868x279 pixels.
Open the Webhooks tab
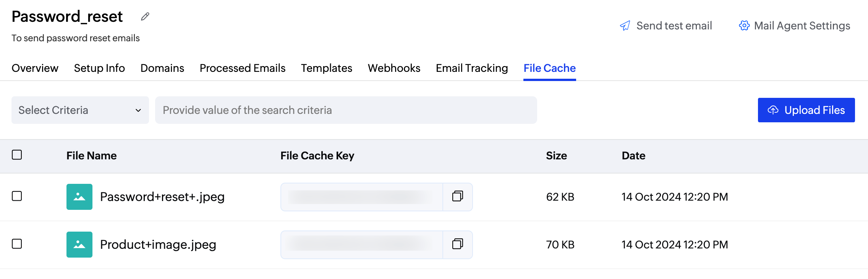[394, 68]
